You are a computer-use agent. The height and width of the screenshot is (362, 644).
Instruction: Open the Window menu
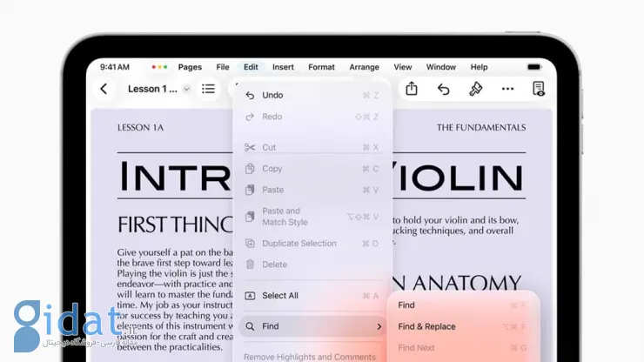(440, 67)
